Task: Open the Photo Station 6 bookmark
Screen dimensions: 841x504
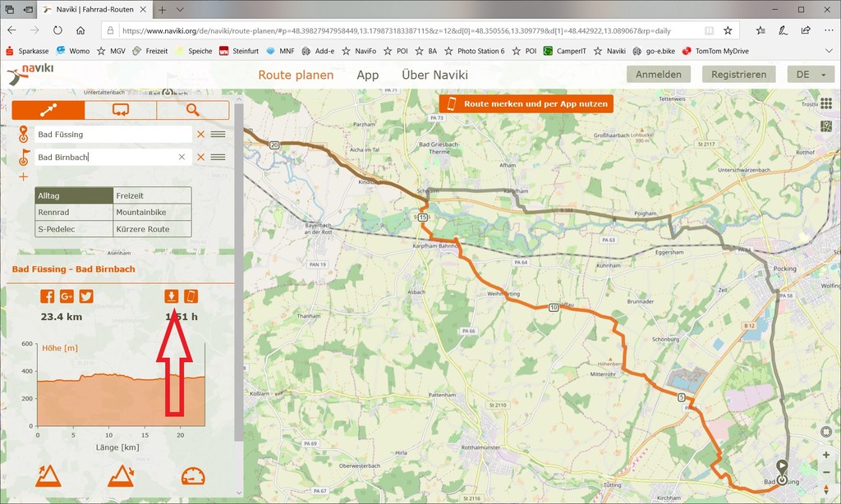Action: 474,51
